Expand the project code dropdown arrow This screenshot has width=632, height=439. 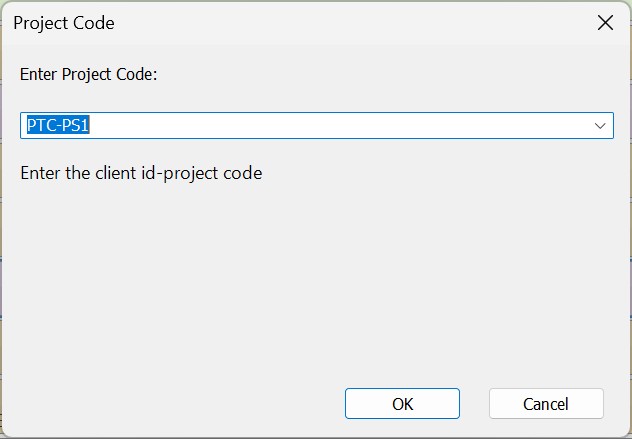click(x=600, y=126)
